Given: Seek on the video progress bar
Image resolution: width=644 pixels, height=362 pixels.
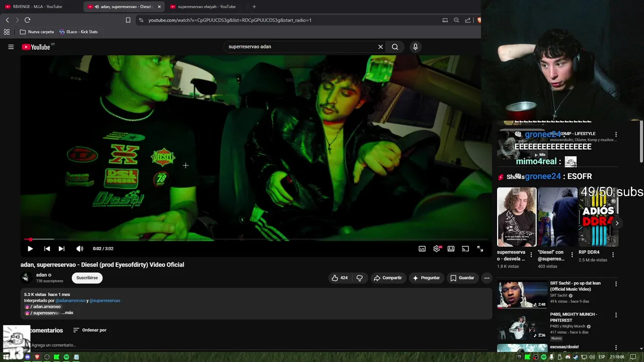Looking at the screenshot, I should tap(256, 239).
